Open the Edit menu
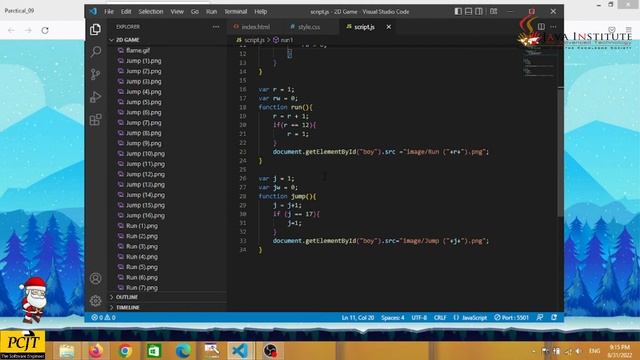640x360 pixels. click(126, 11)
